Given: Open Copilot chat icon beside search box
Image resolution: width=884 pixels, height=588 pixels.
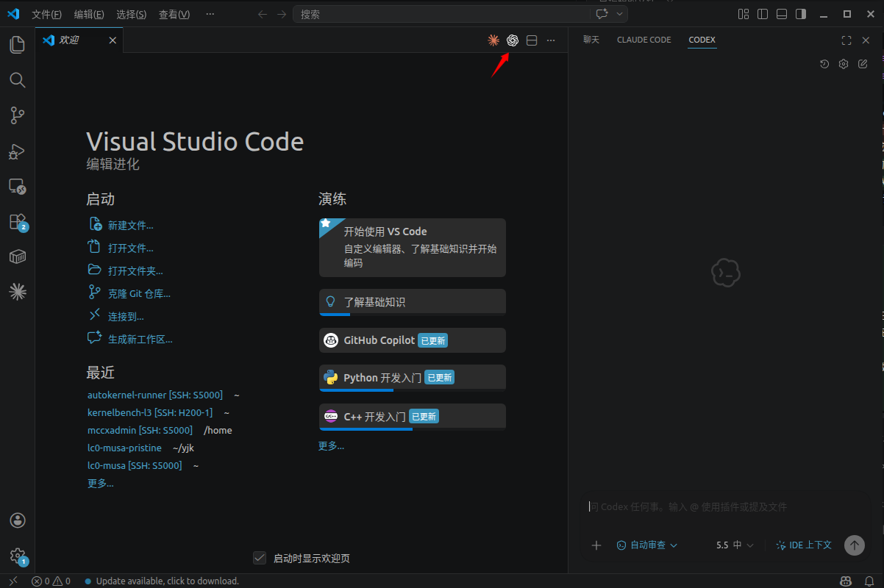Looking at the screenshot, I should coord(602,14).
